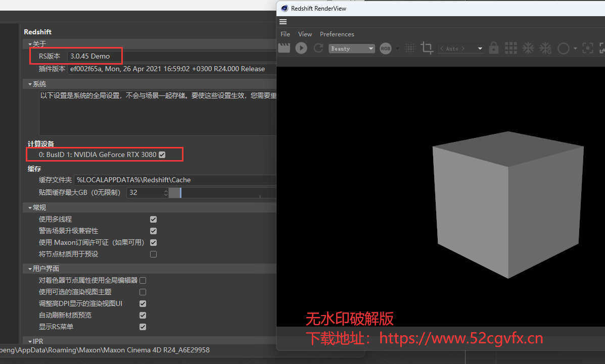The height and width of the screenshot is (364, 605).
Task: Click the 插件版本 build string field
Action: coord(172,69)
